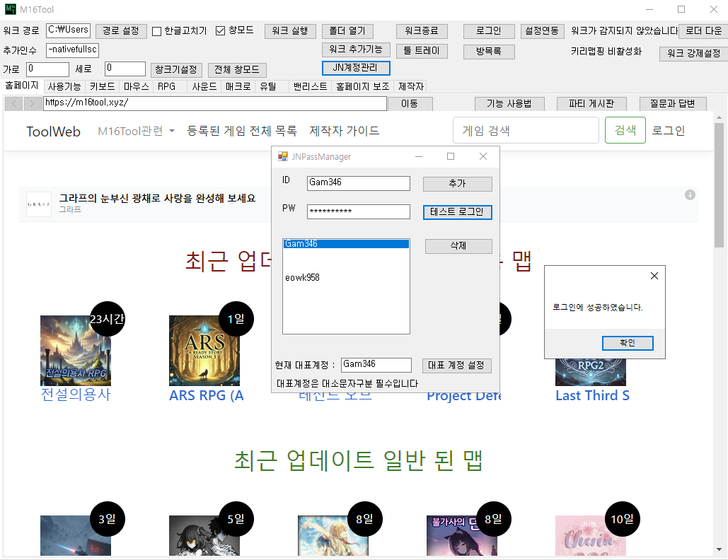Expand the M16Tool관련 dropdown menu

[x=136, y=131]
